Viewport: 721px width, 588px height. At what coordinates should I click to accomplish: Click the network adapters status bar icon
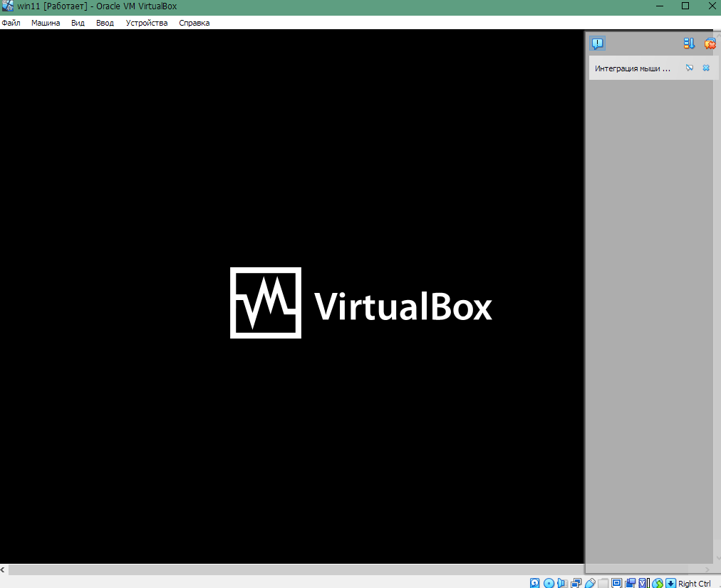576,583
